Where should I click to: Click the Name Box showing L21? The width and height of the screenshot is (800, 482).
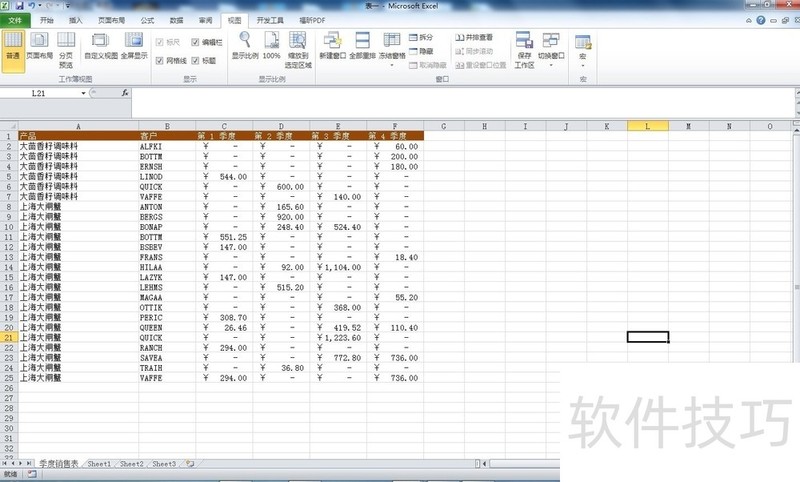pos(39,93)
